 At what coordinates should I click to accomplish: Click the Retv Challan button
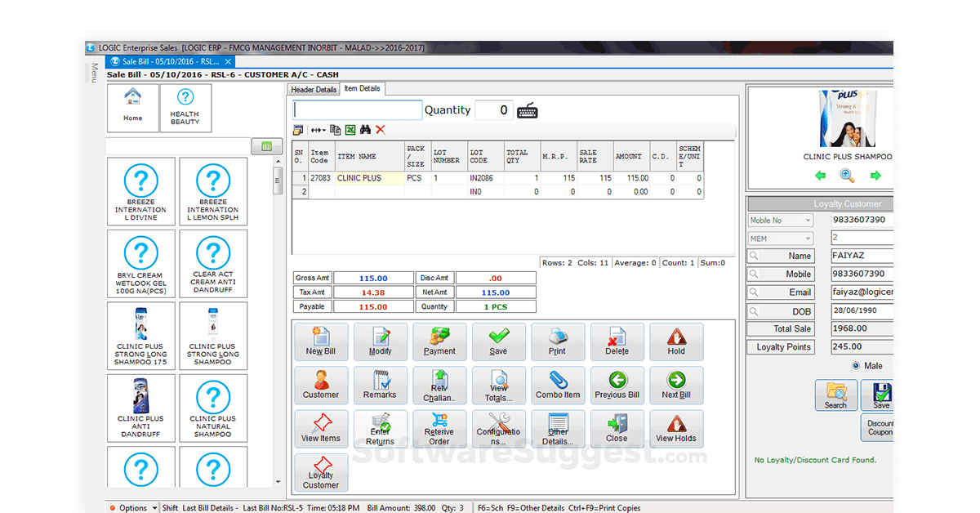pos(439,386)
